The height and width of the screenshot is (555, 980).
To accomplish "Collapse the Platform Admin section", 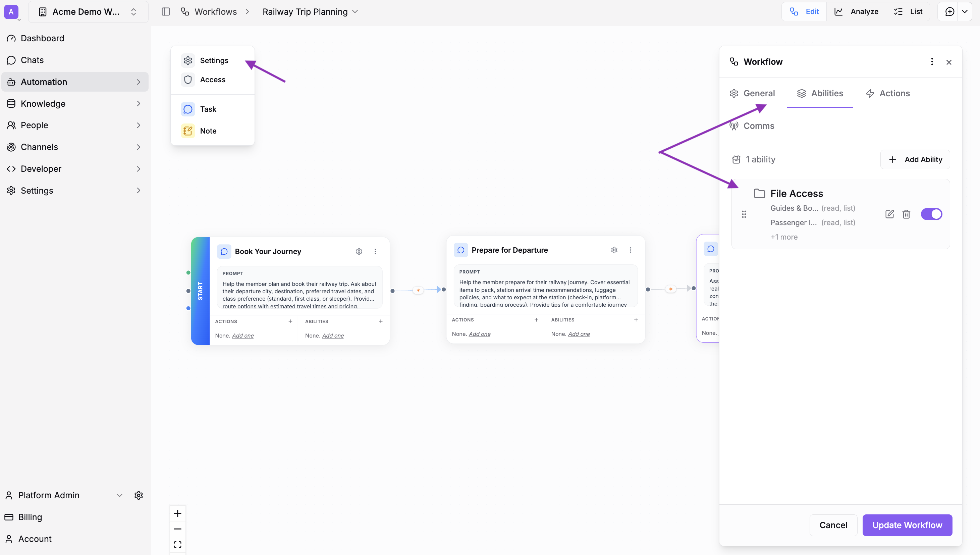I will point(120,495).
